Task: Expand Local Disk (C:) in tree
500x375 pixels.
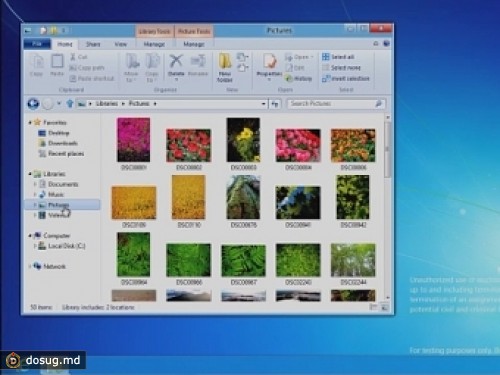Action: [x=35, y=246]
